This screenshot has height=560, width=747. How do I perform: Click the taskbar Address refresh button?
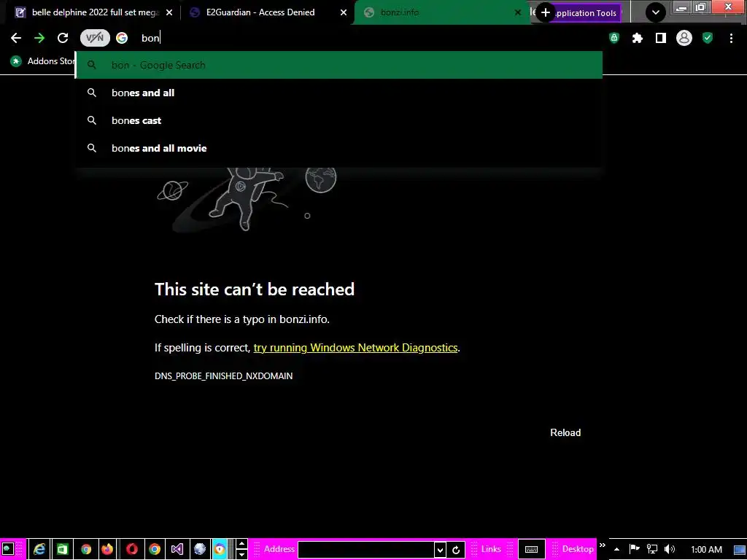point(456,550)
